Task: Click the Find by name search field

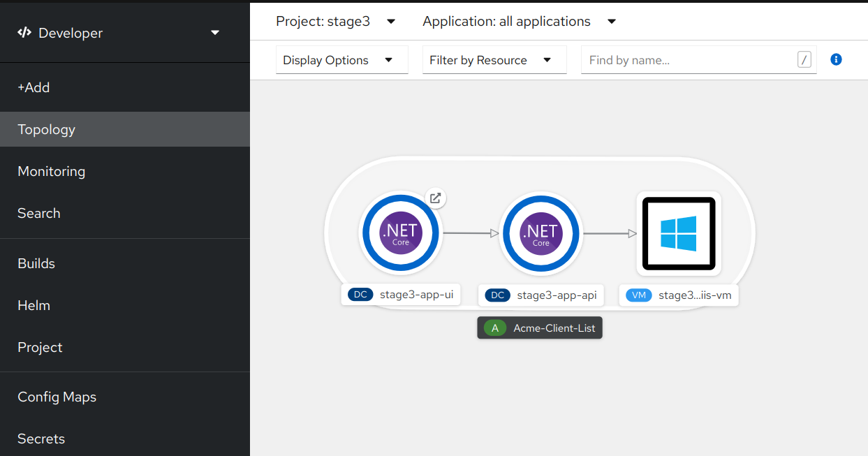Action: tap(690, 60)
